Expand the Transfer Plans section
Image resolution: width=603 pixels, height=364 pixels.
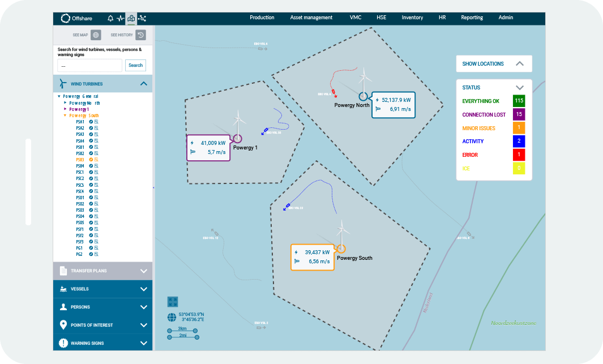(143, 271)
